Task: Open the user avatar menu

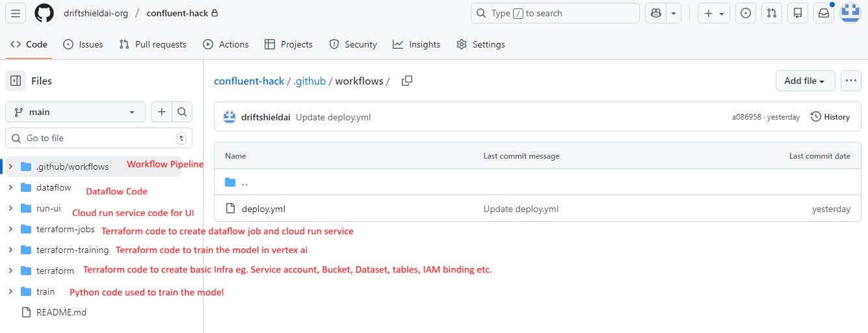Action: pyautogui.click(x=850, y=13)
